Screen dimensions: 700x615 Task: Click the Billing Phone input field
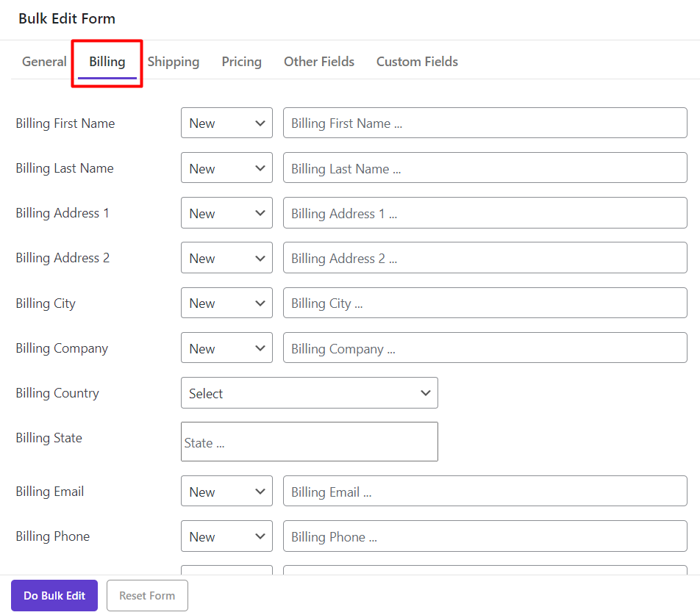tap(485, 536)
